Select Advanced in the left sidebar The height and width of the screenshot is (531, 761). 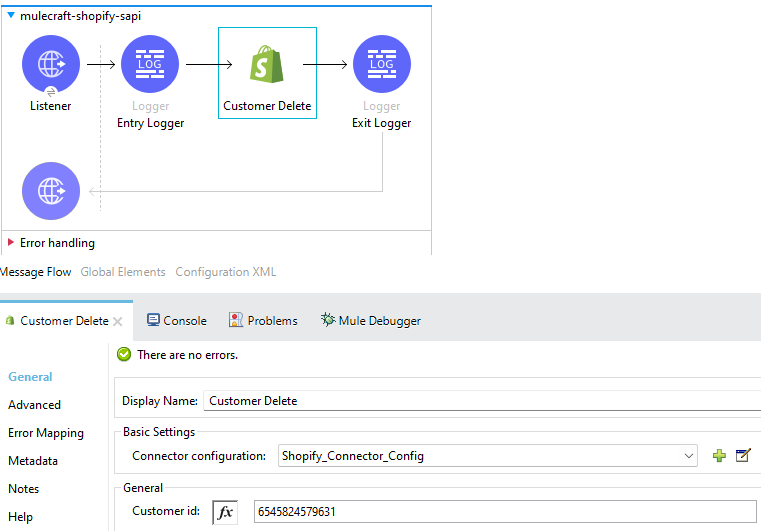[x=34, y=405]
